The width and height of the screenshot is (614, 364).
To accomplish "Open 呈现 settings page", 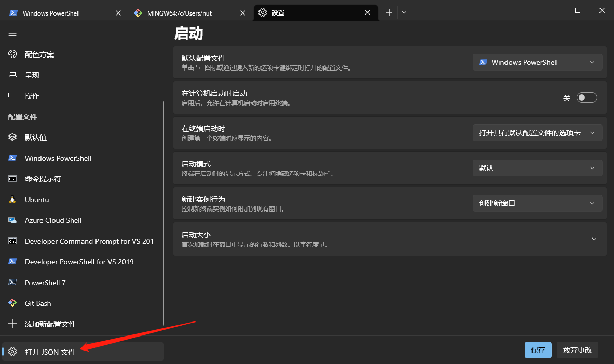I will point(82,75).
